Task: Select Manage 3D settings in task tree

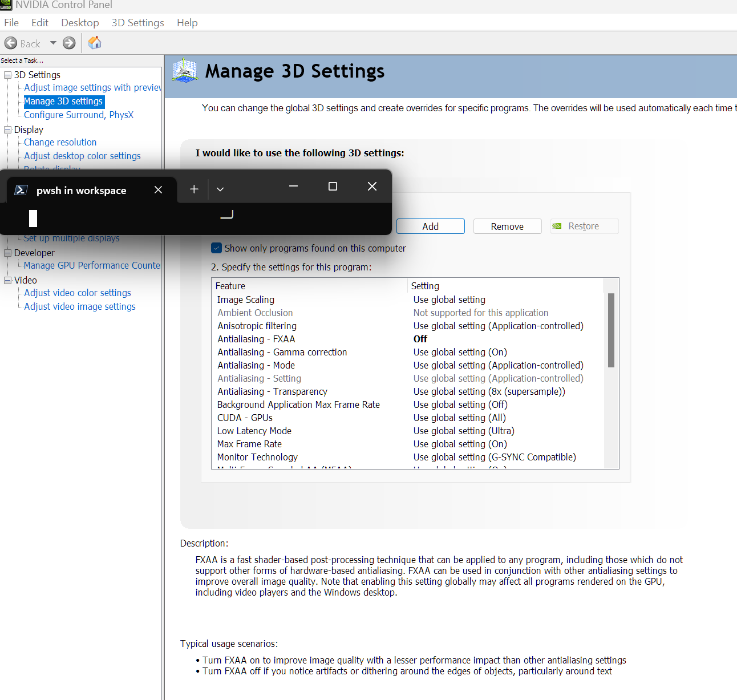Action: [x=63, y=101]
